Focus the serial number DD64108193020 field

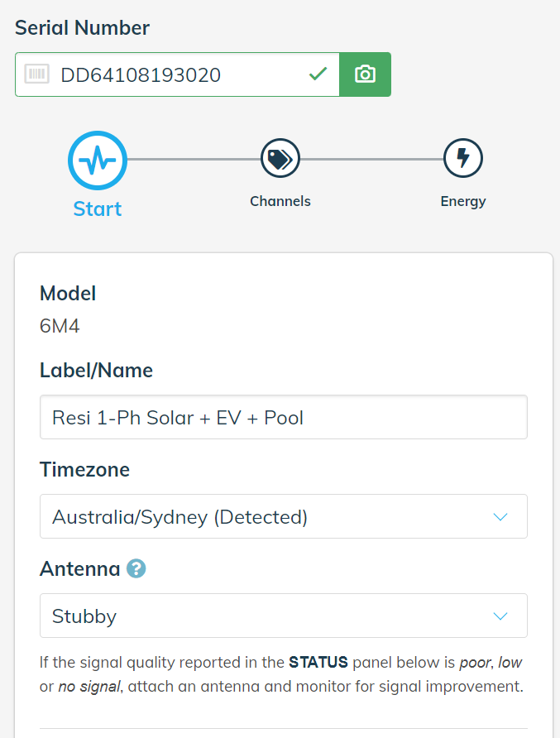[177, 74]
